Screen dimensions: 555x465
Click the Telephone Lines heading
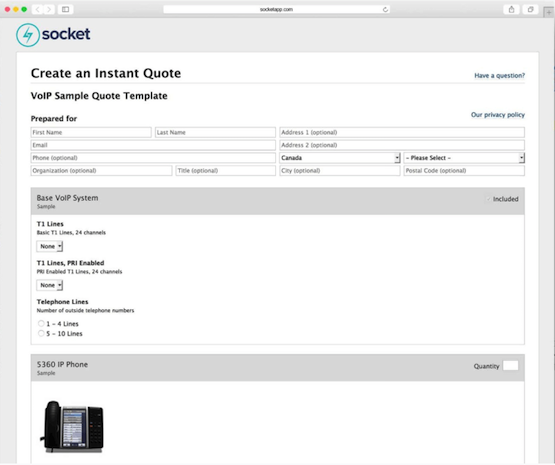point(62,302)
